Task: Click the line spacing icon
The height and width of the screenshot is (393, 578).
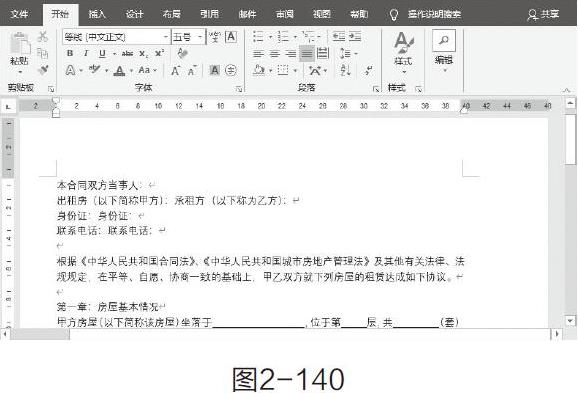Action: [345, 53]
